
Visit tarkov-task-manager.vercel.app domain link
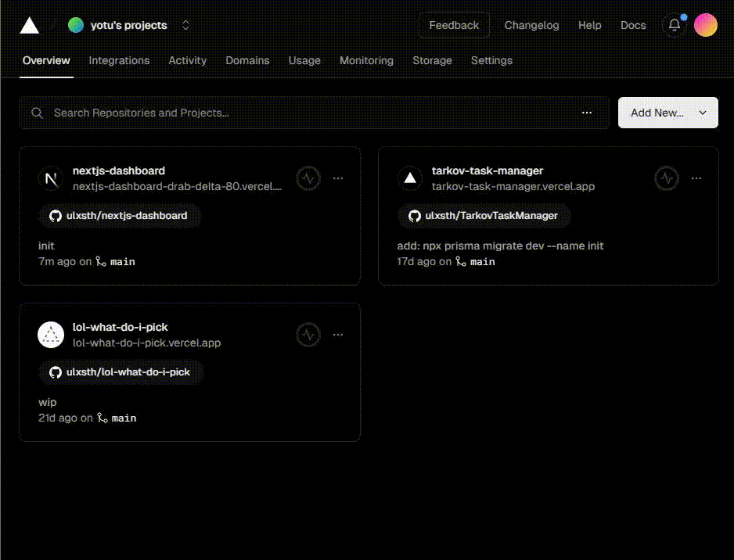click(x=513, y=186)
